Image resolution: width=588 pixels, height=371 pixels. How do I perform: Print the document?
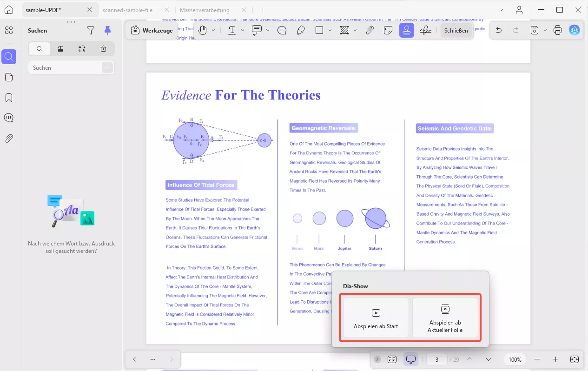click(x=558, y=30)
